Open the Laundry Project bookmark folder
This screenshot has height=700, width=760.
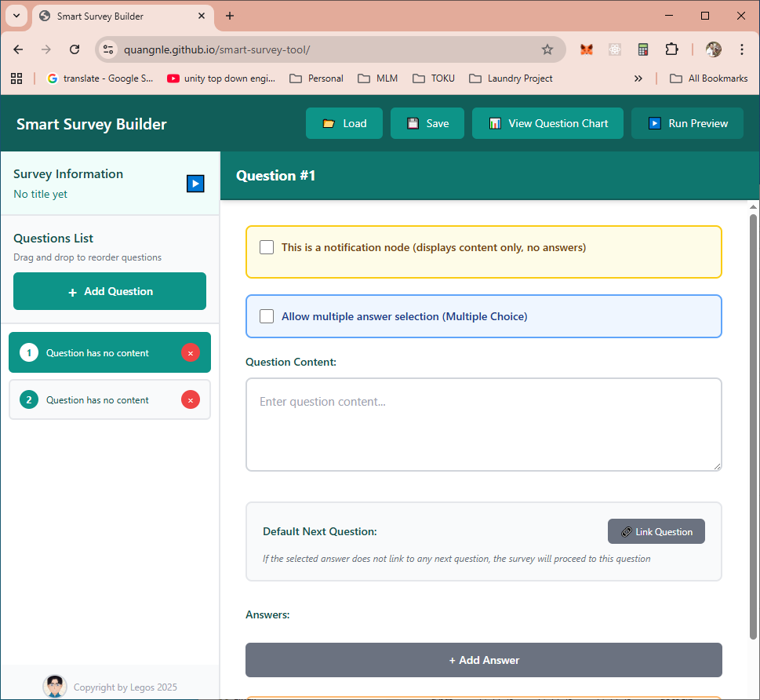[511, 78]
